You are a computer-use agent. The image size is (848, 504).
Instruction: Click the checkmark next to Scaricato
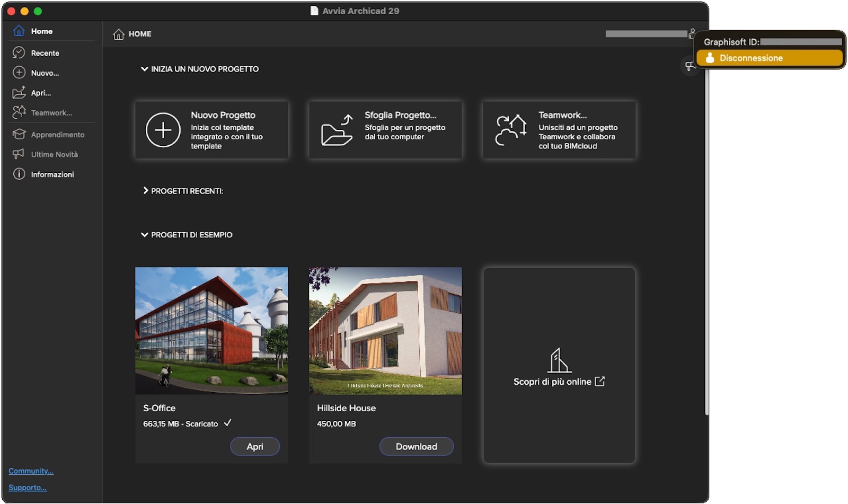click(227, 423)
